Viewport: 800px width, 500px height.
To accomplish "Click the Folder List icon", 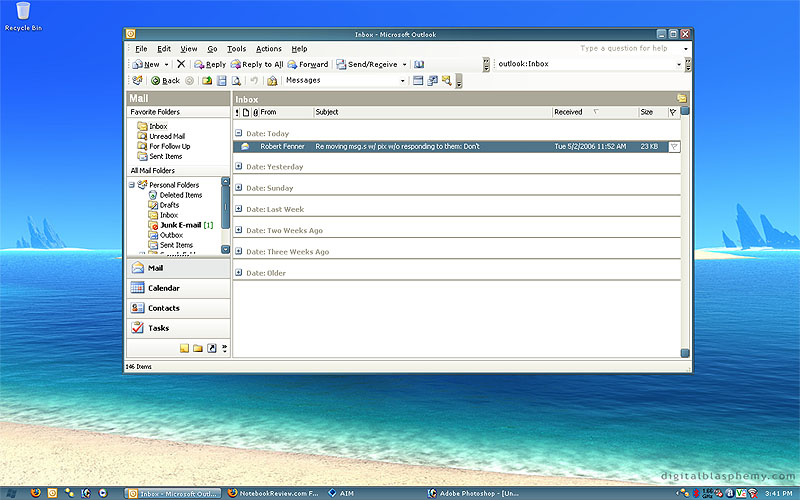I will pyautogui.click(x=197, y=348).
